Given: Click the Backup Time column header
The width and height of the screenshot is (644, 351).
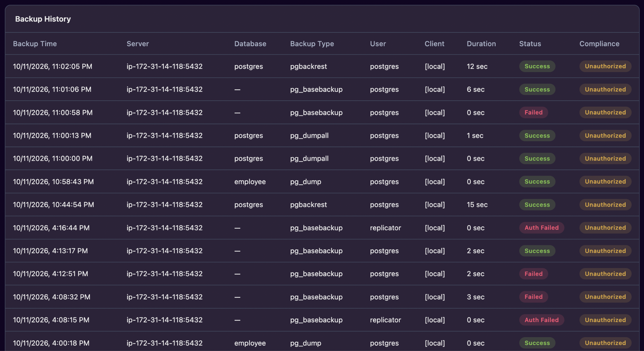Looking at the screenshot, I should tap(35, 44).
